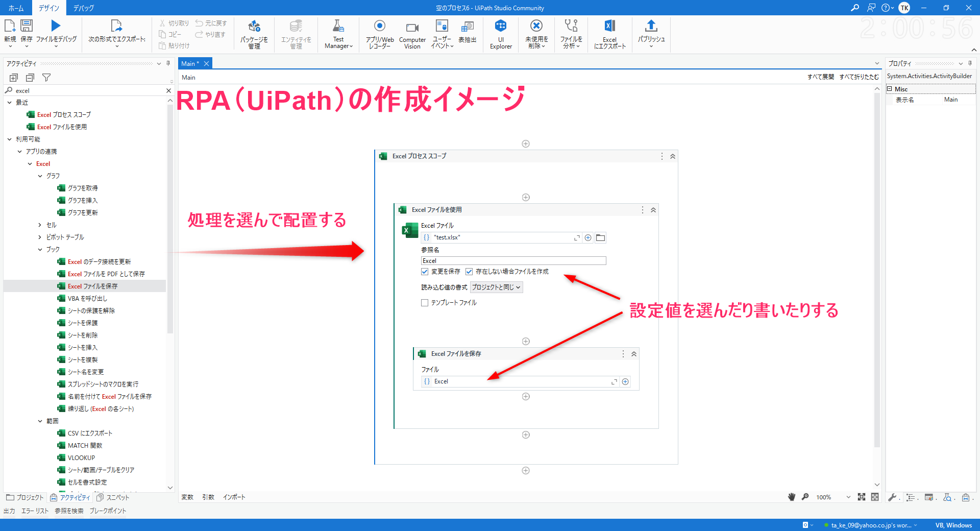
Task: Click the 保存 save icon
Action: (27, 26)
